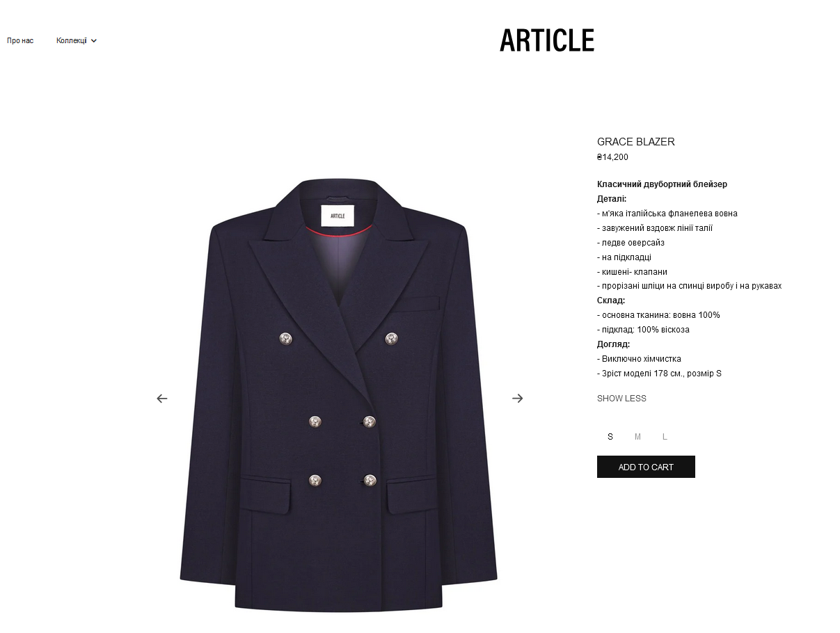Image resolution: width=840 pixels, height=633 pixels.
Task: Advance to next product photo with right arrow
Action: [x=517, y=399]
